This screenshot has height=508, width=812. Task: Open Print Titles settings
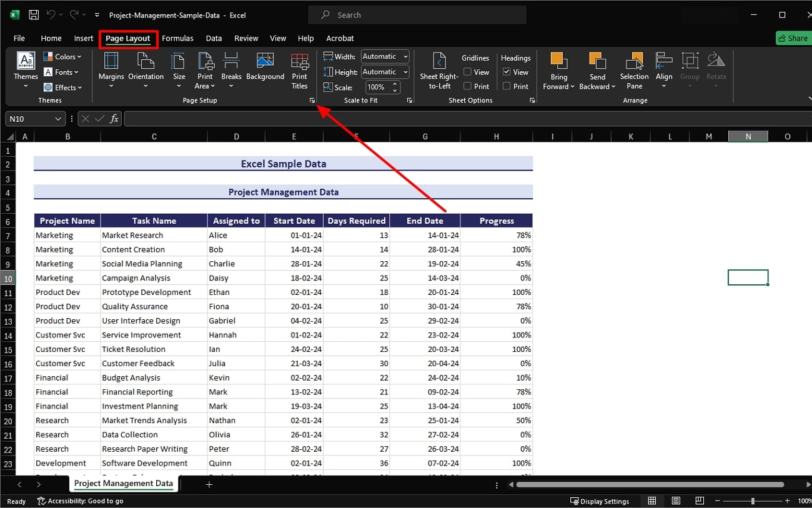300,70
